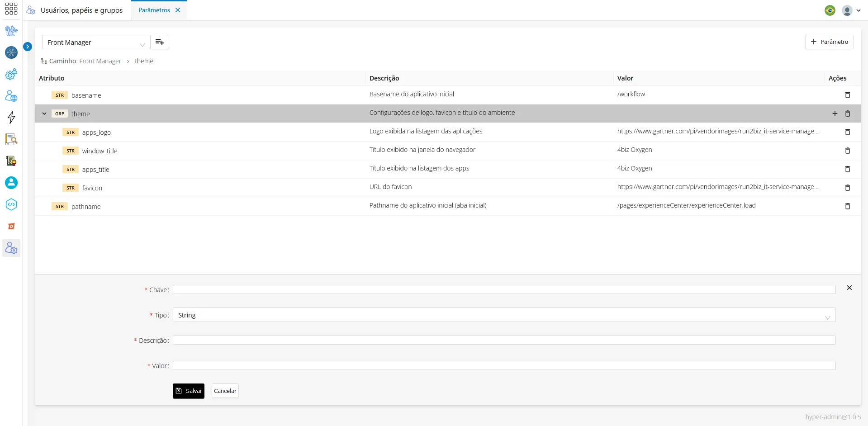Open the Tipo dropdown showing String
Viewport: 868px width, 426px height.
[504, 315]
